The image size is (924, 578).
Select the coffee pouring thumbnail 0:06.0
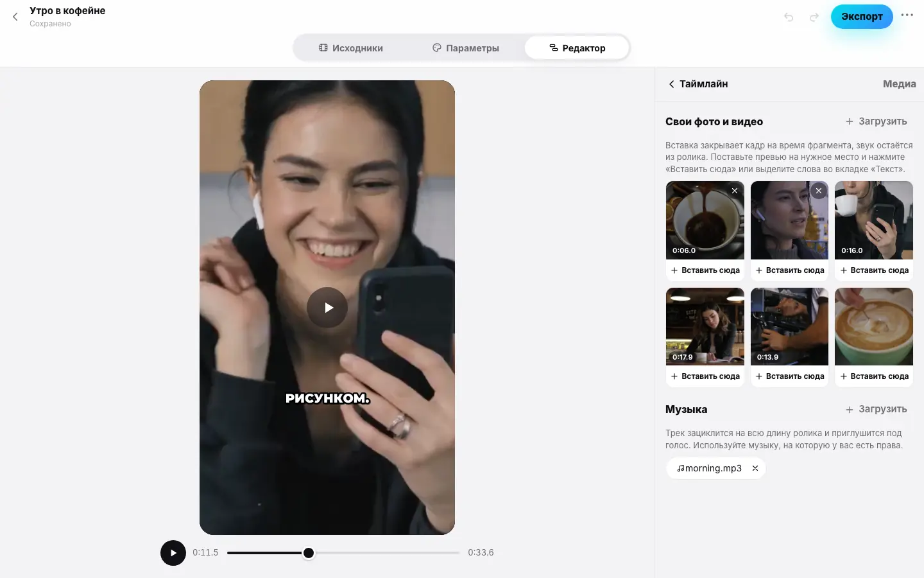tap(705, 220)
